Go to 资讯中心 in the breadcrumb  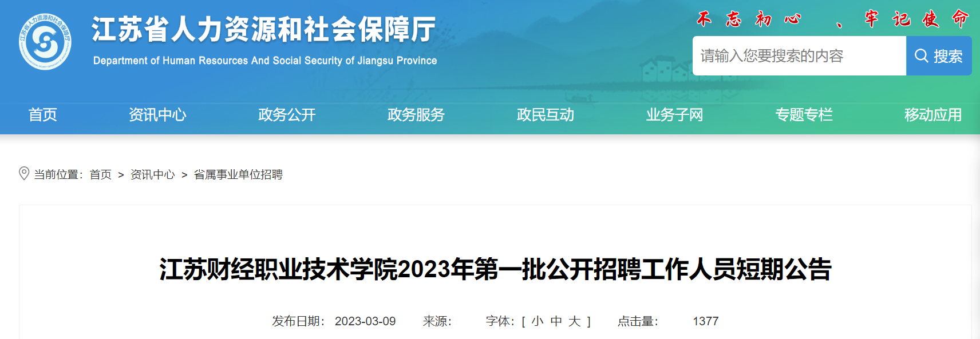click(153, 174)
